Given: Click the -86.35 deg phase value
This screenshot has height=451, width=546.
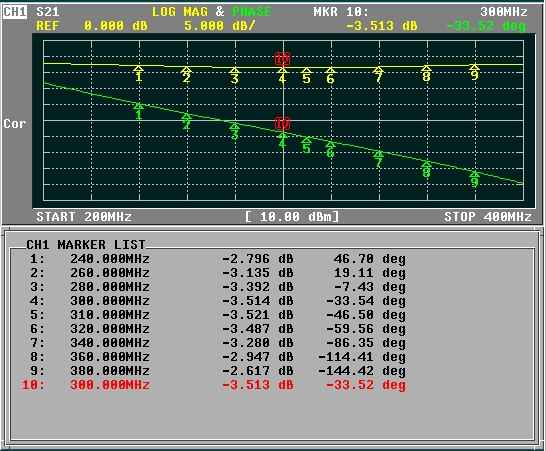Looking at the screenshot, I should coord(366,343).
